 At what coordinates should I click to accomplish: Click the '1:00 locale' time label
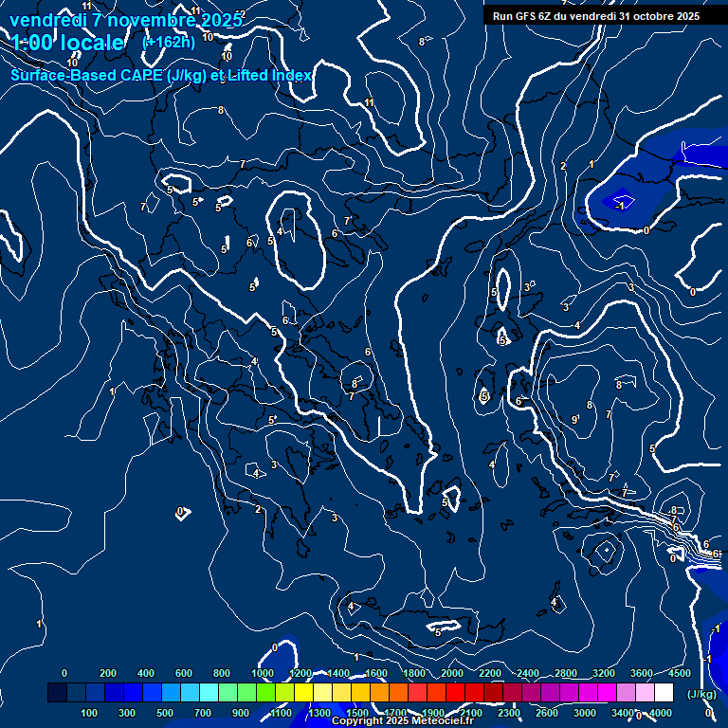67,43
